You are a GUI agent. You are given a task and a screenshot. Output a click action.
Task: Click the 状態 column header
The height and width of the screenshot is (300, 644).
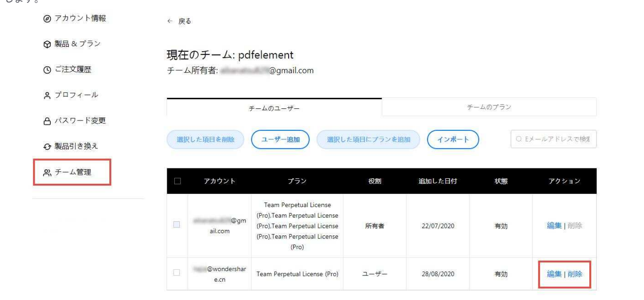501,181
